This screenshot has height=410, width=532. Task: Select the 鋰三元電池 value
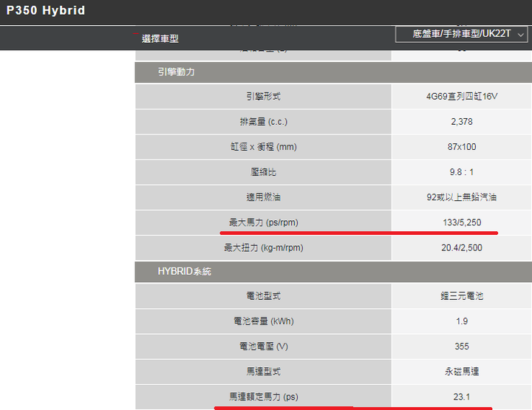[462, 296]
